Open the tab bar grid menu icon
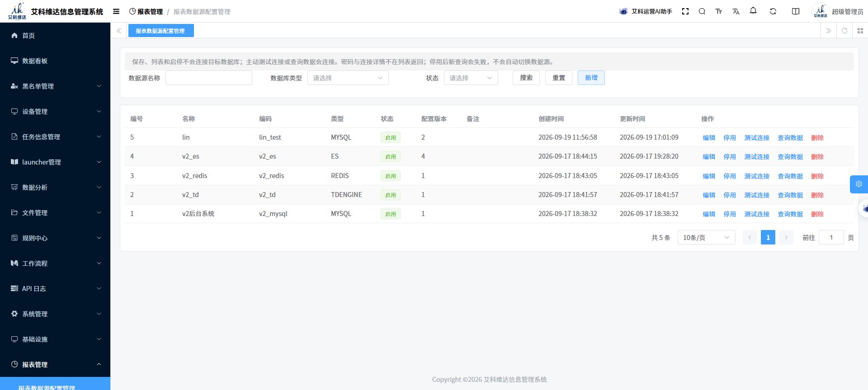This screenshot has height=390, width=868. [x=860, y=31]
